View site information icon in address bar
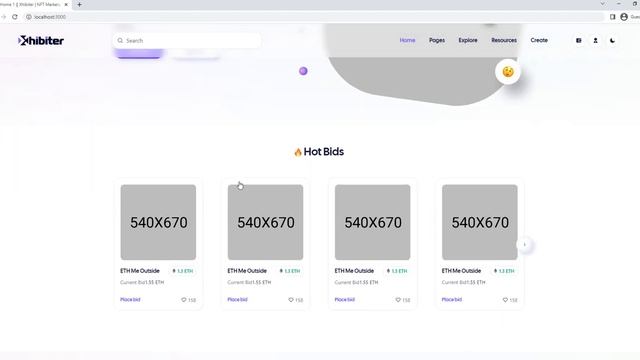The image size is (640, 360). (x=29, y=17)
